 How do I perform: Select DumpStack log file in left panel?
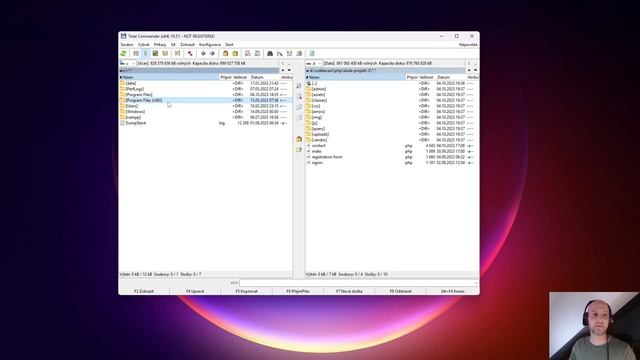[x=205, y=123]
